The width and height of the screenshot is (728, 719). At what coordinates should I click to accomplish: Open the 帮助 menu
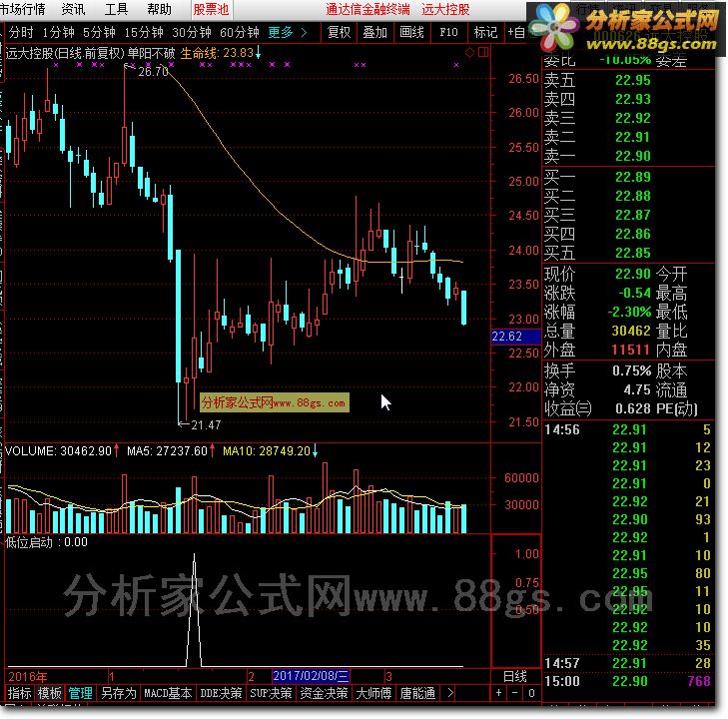coord(159,9)
